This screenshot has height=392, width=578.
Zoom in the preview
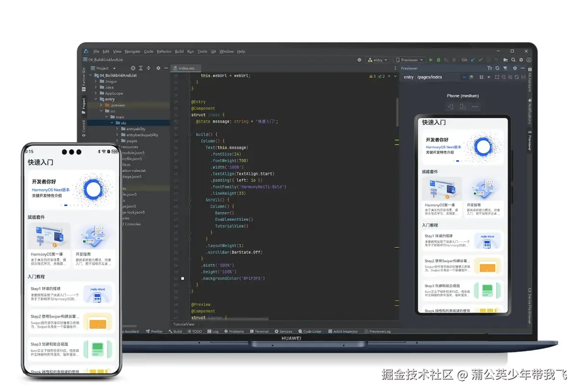[510, 77]
